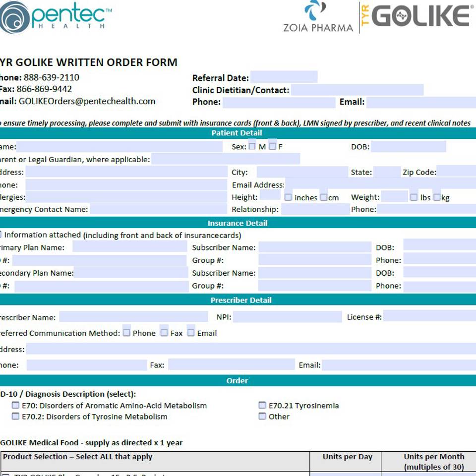
Task: Enable Fax as preferred communication method
Action: coord(164,333)
